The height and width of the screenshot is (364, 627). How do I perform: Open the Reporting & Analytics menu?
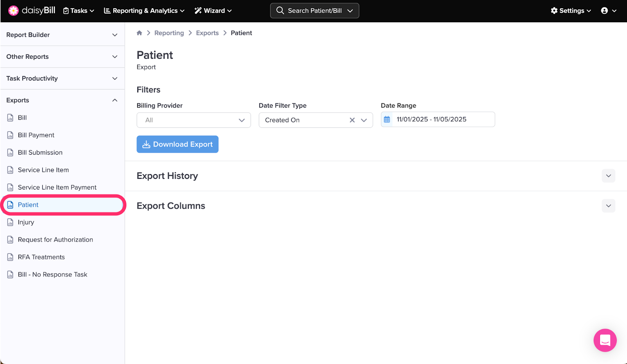(x=144, y=11)
